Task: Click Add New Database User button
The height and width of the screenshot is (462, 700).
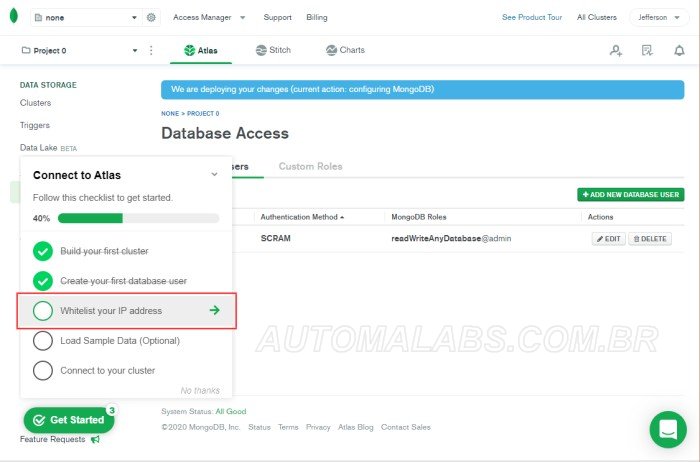Action: (x=630, y=195)
